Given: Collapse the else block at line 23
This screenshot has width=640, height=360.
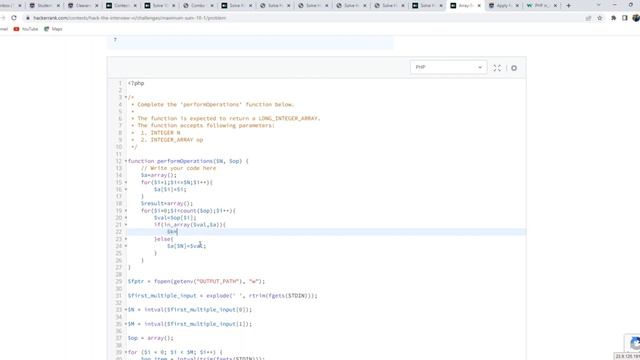Looking at the screenshot, I should coord(126,239).
